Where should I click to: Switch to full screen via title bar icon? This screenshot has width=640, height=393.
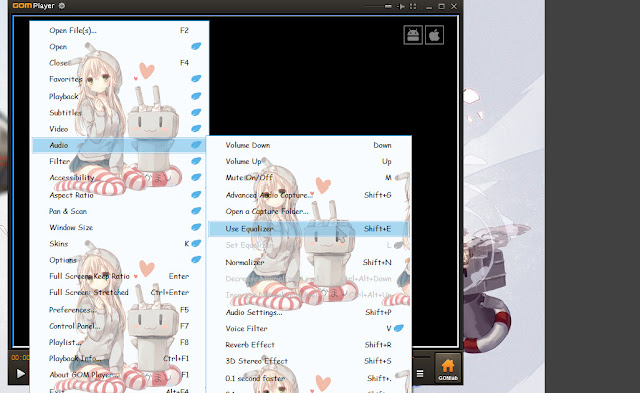413,7
